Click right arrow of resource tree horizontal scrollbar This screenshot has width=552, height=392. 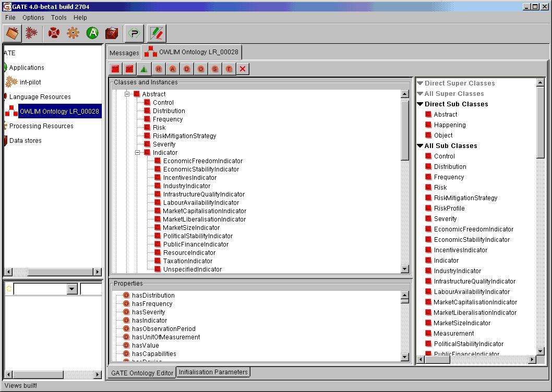click(98, 272)
